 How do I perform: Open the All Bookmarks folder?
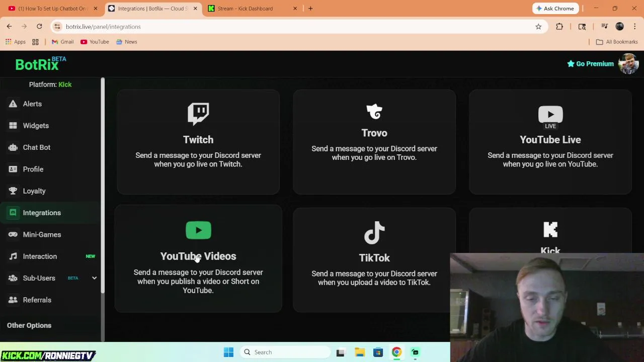617,42
